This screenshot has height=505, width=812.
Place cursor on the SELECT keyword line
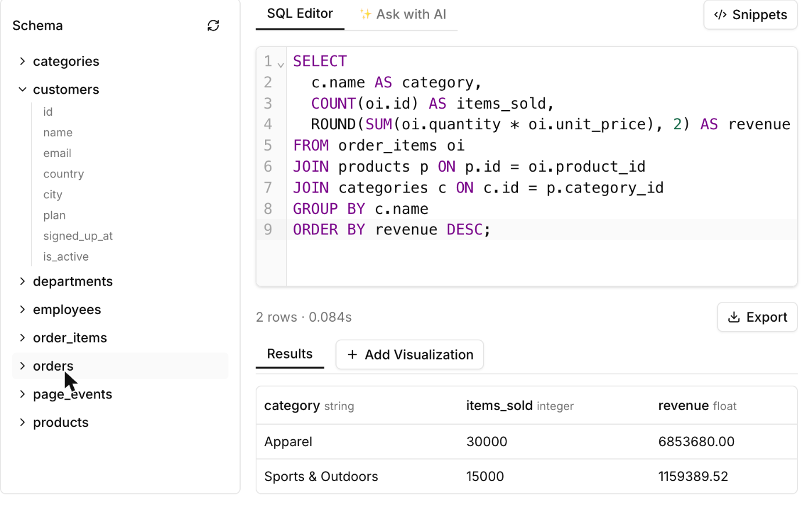[x=320, y=61]
